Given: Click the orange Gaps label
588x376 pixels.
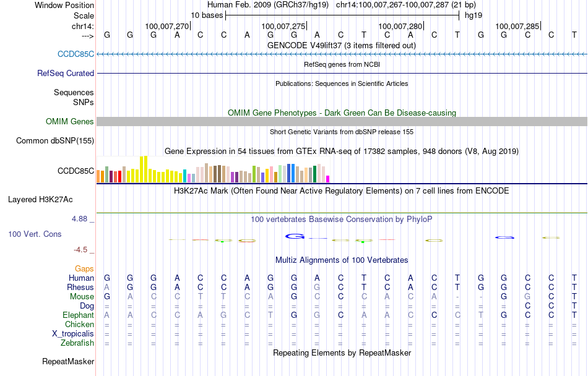Looking at the screenshot, I should pos(84,269).
